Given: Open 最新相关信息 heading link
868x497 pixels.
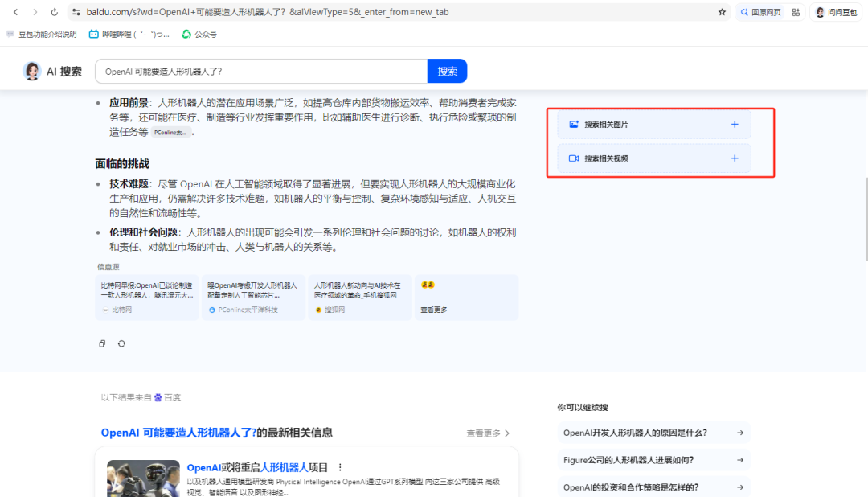Looking at the screenshot, I should (x=216, y=433).
